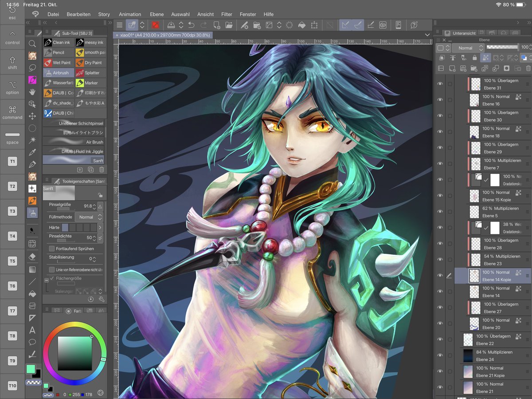Open the Ansicht menu
The width and height of the screenshot is (532, 399).
pyautogui.click(x=205, y=14)
